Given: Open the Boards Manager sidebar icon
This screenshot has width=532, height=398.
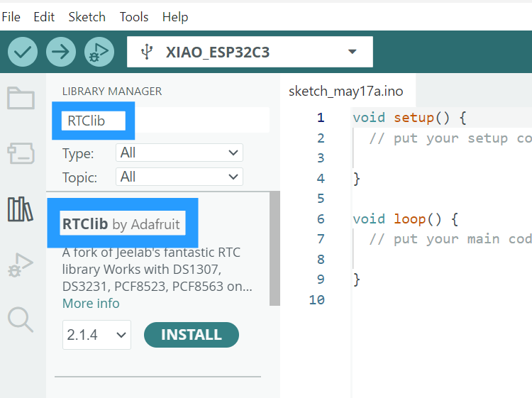Looking at the screenshot, I should click(x=21, y=153).
